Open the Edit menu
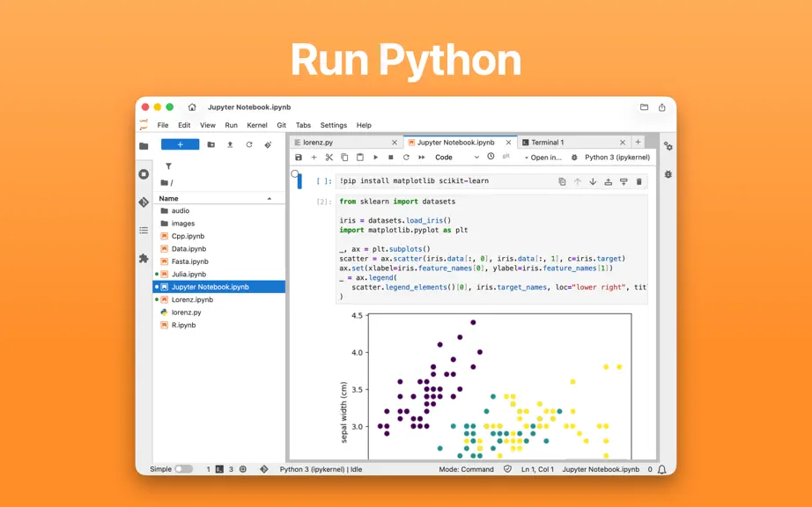Viewport: 812px width, 507px height. click(184, 125)
